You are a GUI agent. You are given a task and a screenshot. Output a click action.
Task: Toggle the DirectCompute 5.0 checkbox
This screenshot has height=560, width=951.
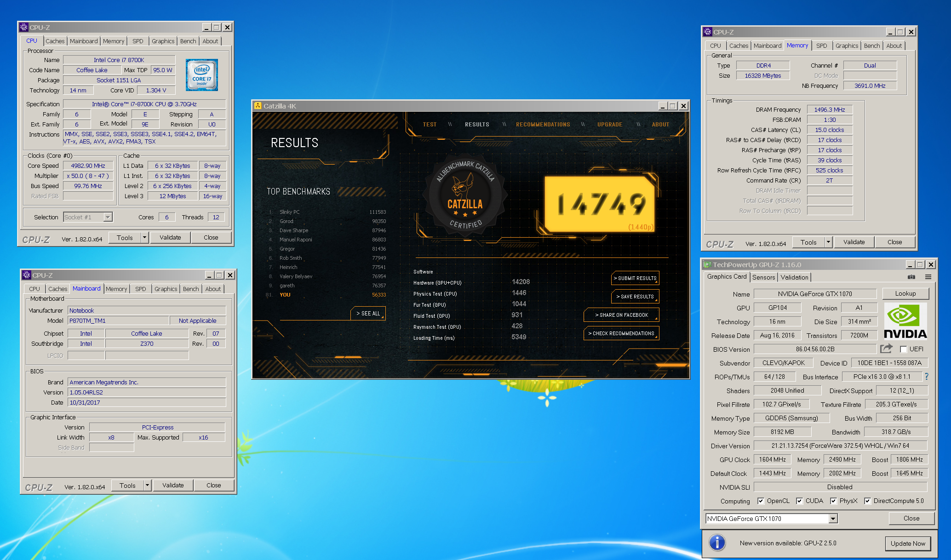tap(867, 501)
